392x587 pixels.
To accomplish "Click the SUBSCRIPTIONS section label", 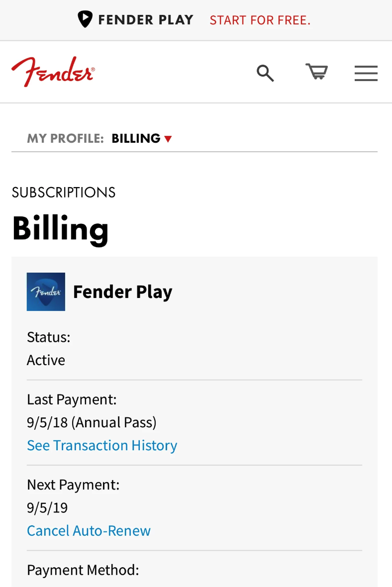I will point(64,193).
